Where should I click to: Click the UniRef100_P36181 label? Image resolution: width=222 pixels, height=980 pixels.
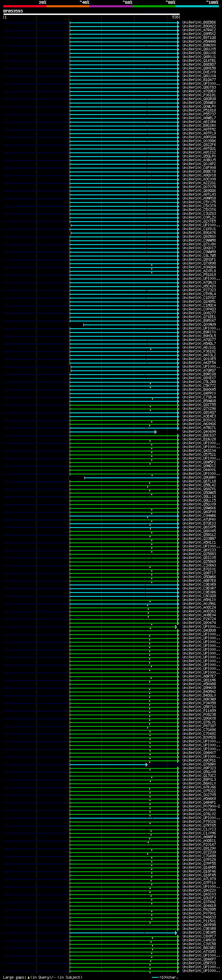click(199, 95)
